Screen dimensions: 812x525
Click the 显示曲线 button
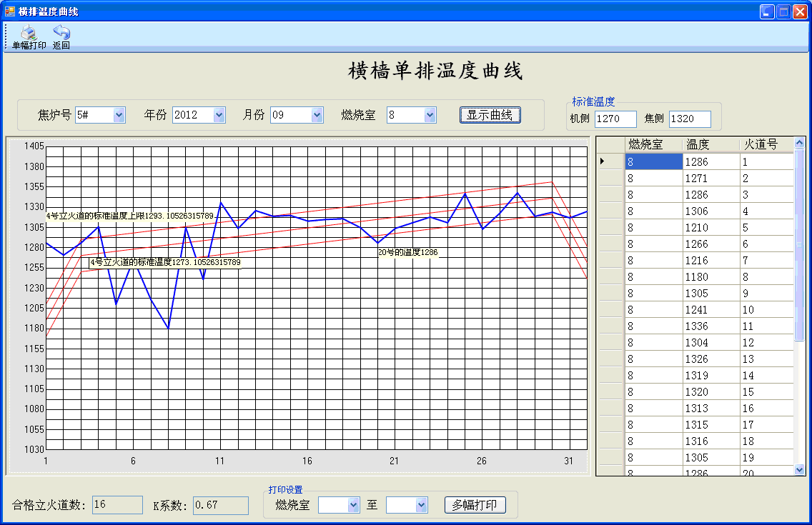click(x=490, y=114)
